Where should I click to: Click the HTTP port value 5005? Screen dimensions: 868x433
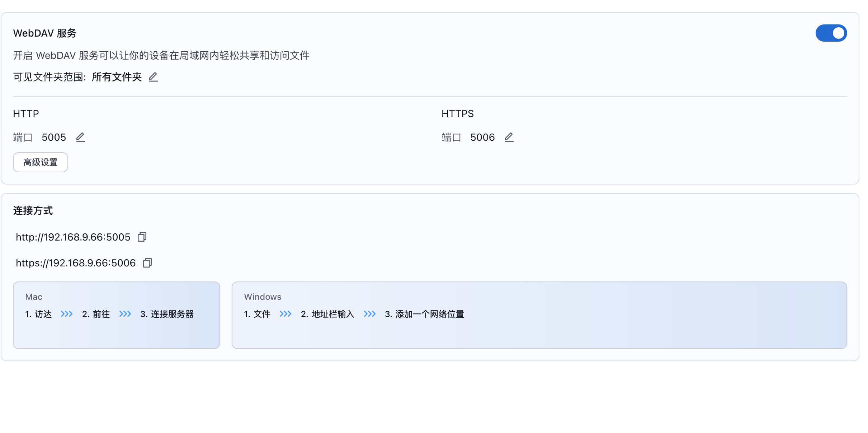click(54, 137)
